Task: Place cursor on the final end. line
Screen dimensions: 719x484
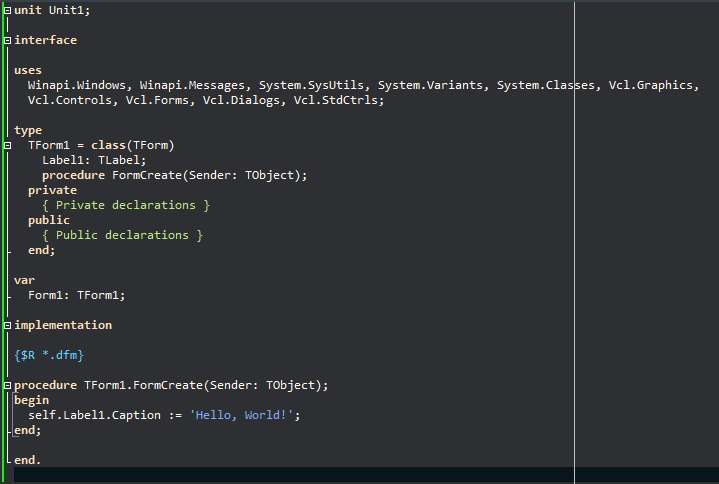Action: coord(27,460)
